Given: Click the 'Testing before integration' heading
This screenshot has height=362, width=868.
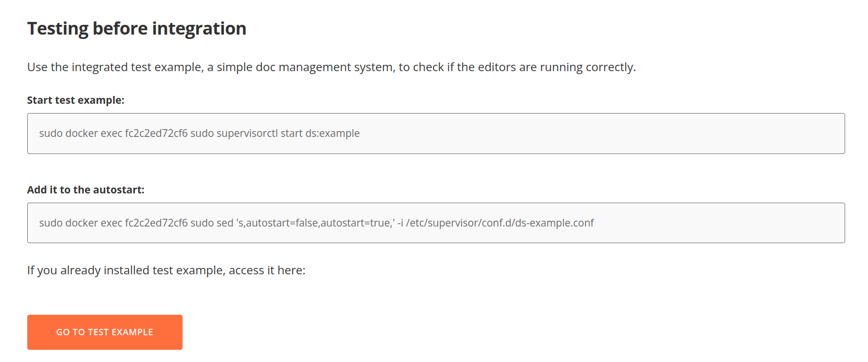Looking at the screenshot, I should tap(137, 29).
